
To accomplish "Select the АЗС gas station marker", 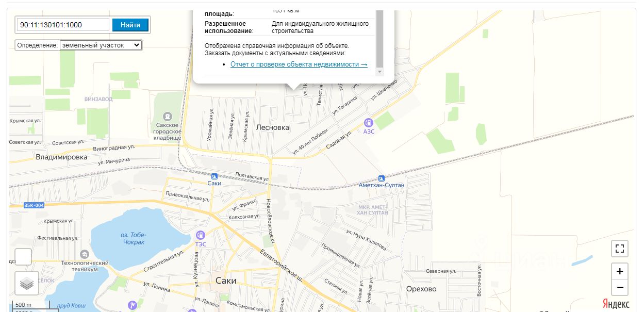I will 368,123.
